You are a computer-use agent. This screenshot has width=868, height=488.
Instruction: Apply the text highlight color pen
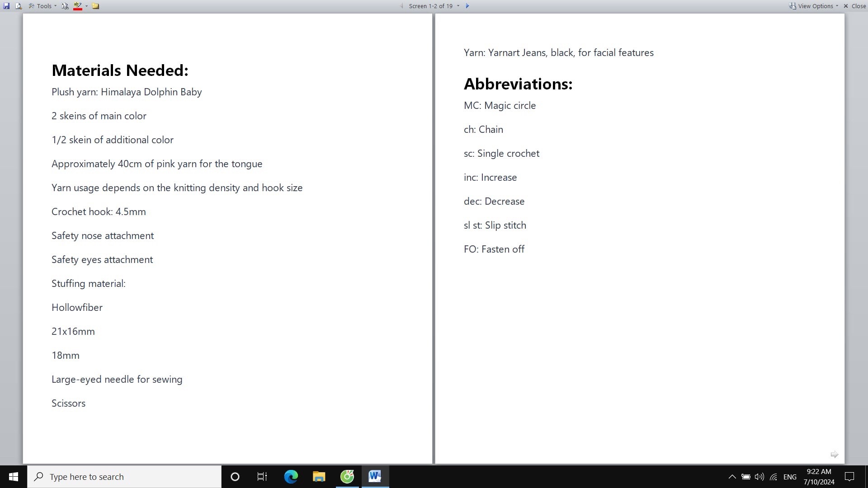77,6
